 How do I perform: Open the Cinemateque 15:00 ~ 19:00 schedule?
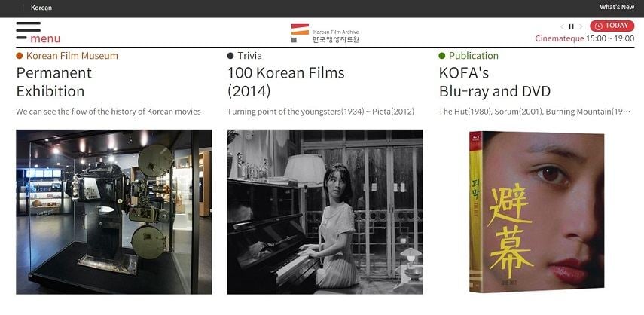coord(584,38)
